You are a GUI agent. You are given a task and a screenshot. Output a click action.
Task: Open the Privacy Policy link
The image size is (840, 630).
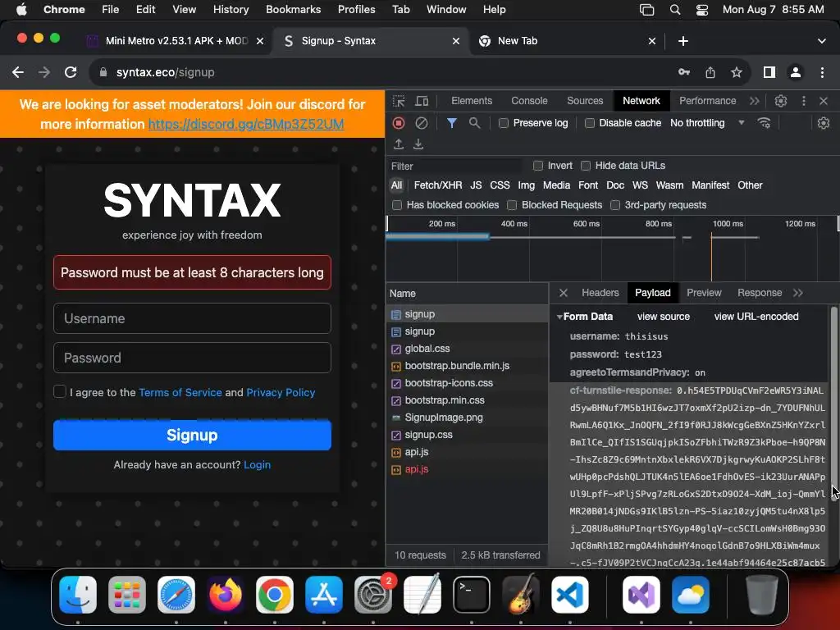pos(281,392)
